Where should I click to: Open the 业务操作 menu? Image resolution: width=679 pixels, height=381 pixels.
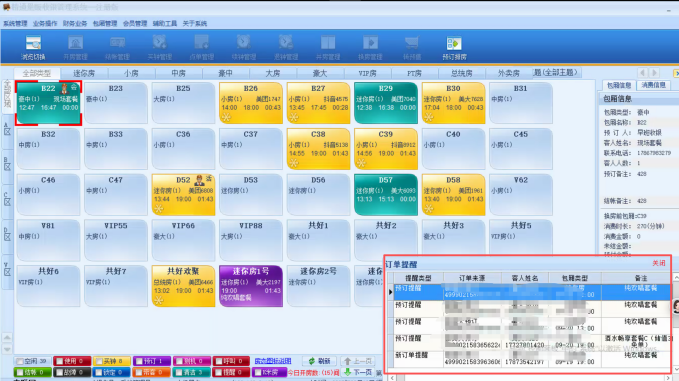pos(45,23)
